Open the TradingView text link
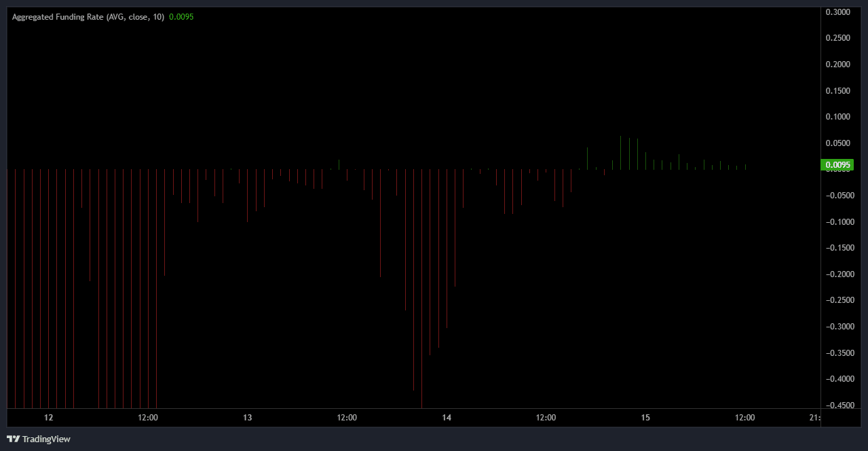Screen dimensions: 868x451 click(46, 439)
